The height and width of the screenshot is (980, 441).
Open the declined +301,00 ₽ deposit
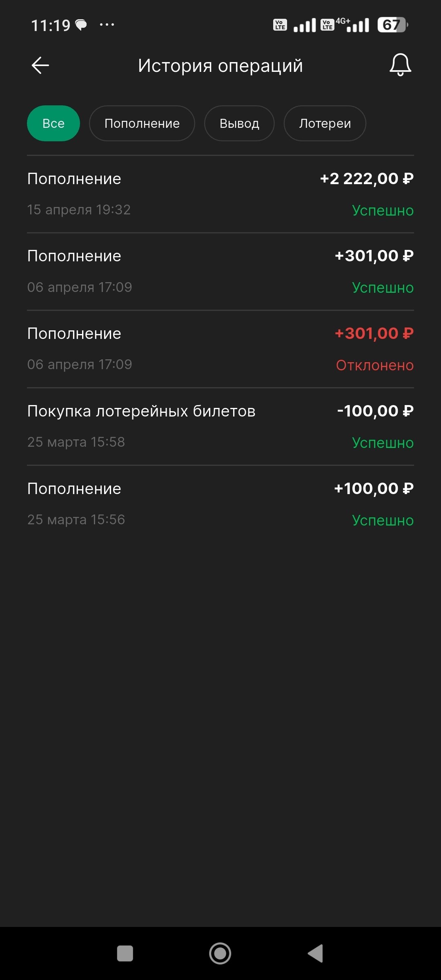[220, 349]
